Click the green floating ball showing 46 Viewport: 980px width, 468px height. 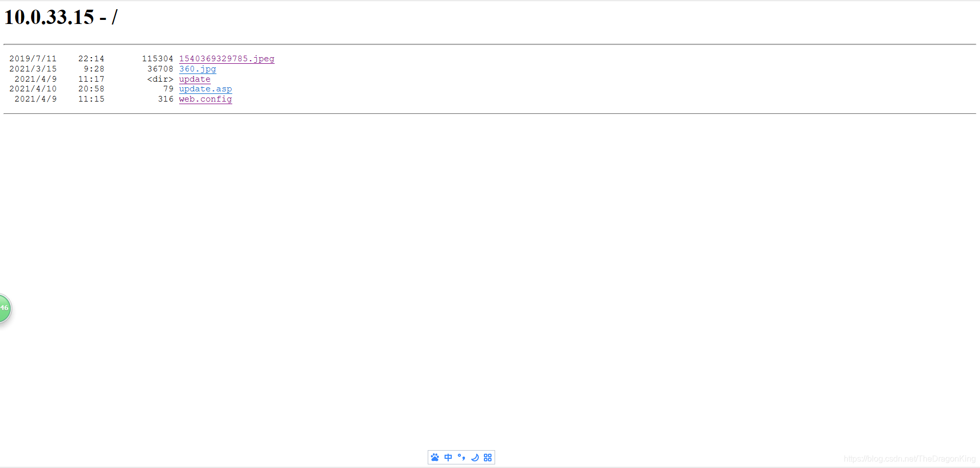point(5,308)
